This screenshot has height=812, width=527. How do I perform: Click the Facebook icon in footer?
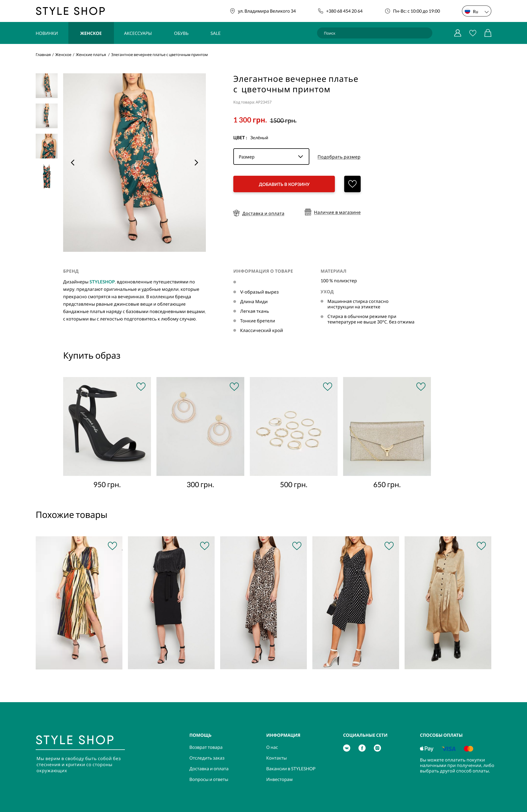(362, 748)
